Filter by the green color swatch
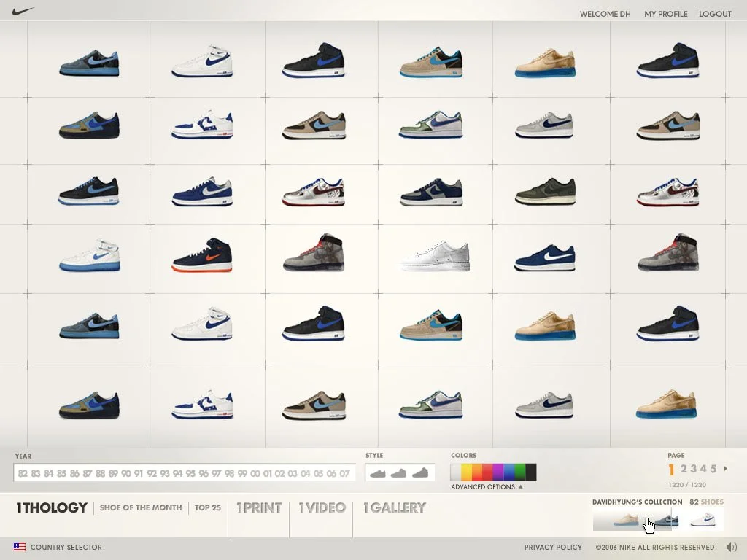Screen dimensions: 747x560 tap(519, 472)
